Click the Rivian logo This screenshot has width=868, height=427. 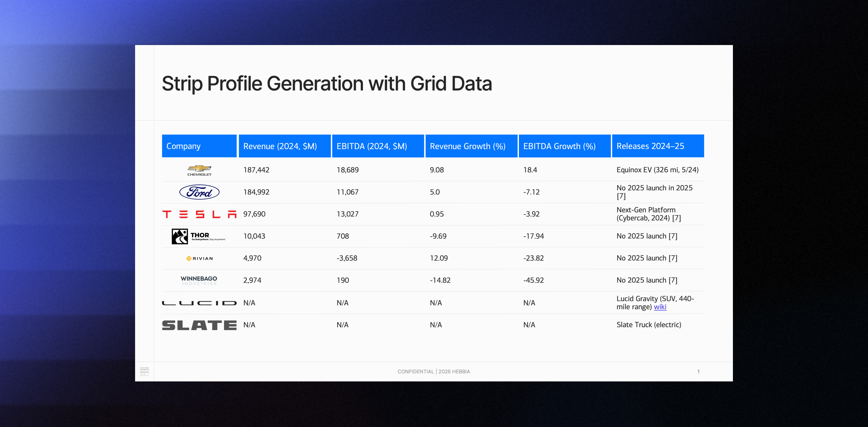pyautogui.click(x=199, y=259)
